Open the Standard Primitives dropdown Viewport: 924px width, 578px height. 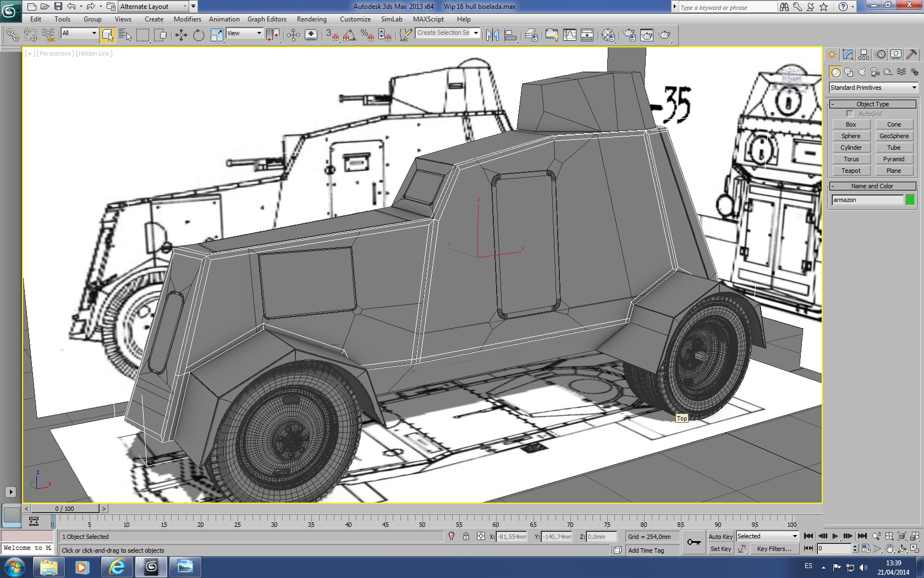[873, 88]
